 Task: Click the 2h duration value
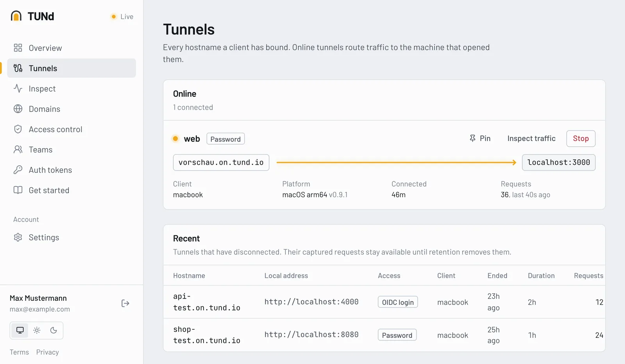click(x=532, y=302)
